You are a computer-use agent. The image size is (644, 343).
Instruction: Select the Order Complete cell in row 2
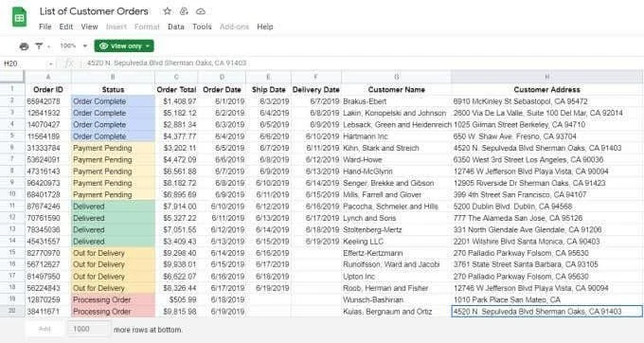coord(113,101)
